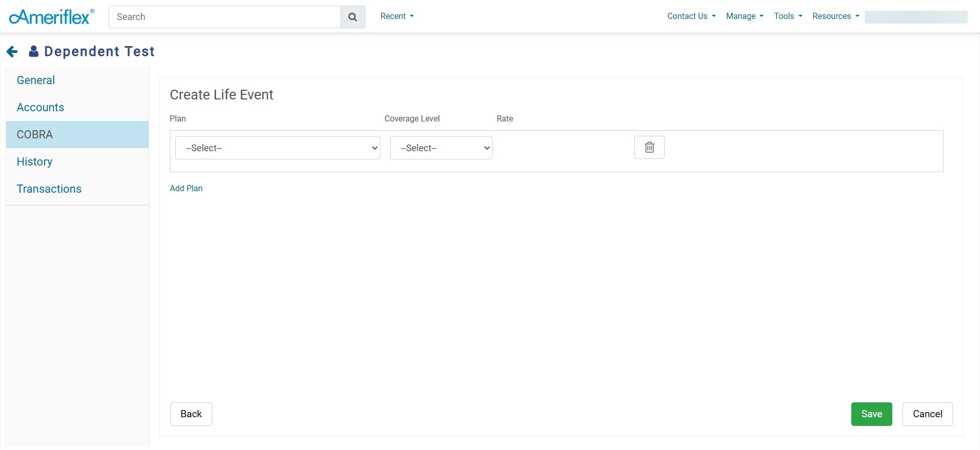This screenshot has height=450, width=980.
Task: Click the trash icon to delete plan row
Action: [x=649, y=148]
